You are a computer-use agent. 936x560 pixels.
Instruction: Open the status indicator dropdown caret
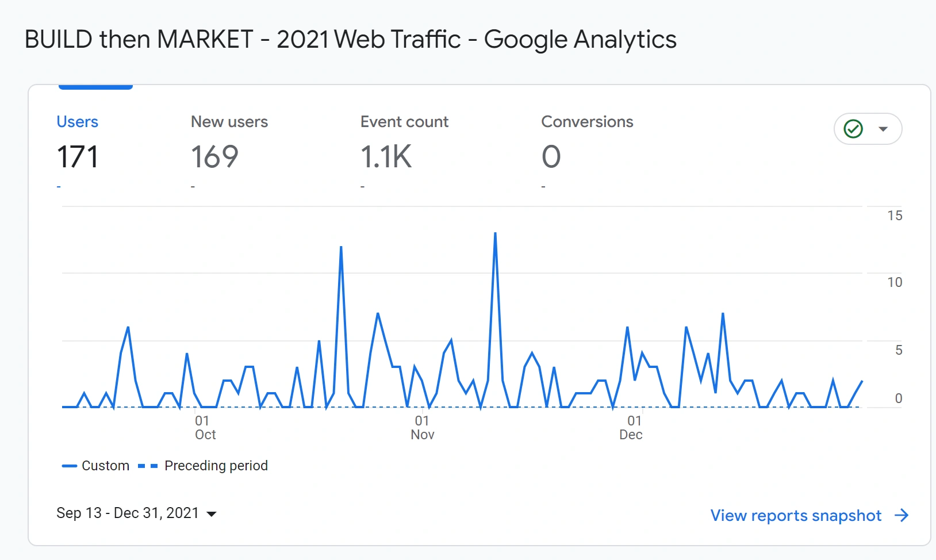[x=884, y=129]
